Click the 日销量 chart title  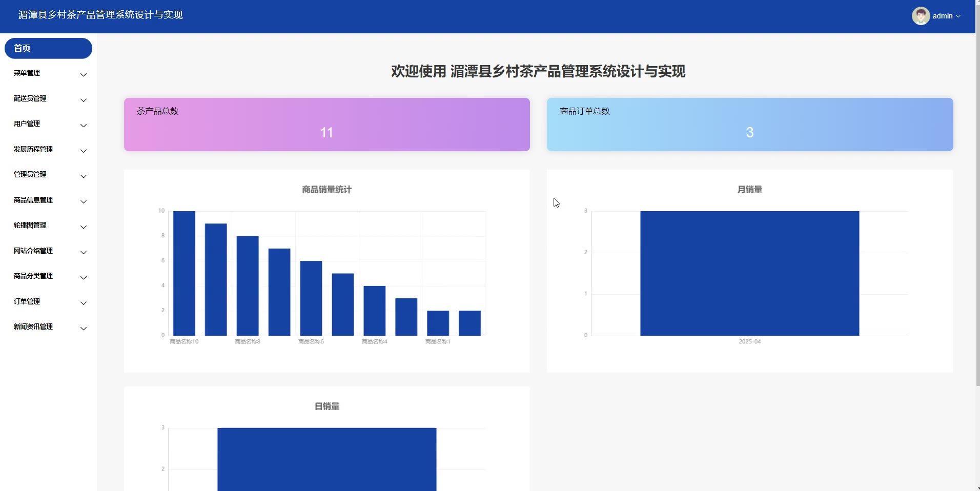pyautogui.click(x=327, y=406)
